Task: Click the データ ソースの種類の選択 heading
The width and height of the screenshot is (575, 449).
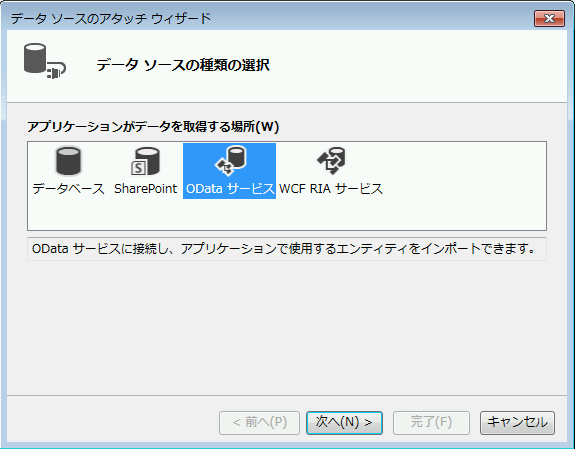Action: pos(183,65)
